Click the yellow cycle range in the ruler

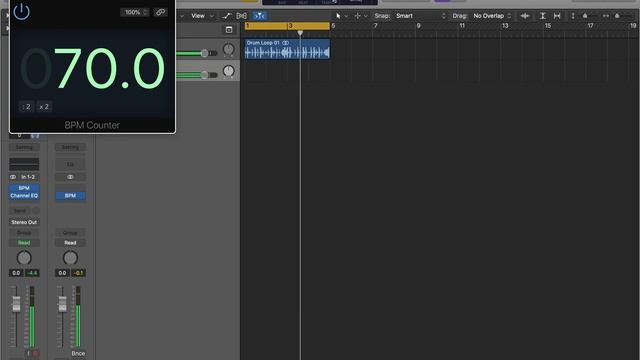[x=287, y=26]
